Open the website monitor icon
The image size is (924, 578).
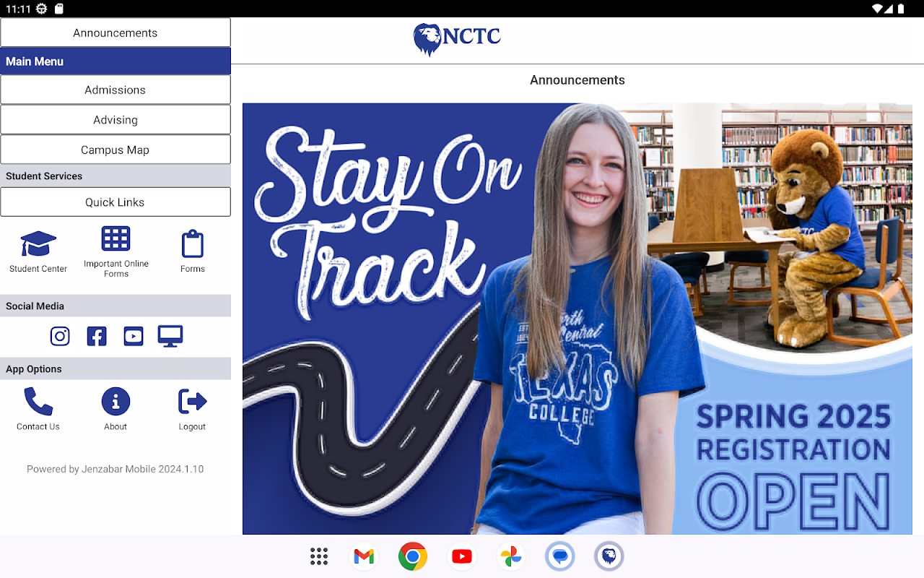point(170,336)
